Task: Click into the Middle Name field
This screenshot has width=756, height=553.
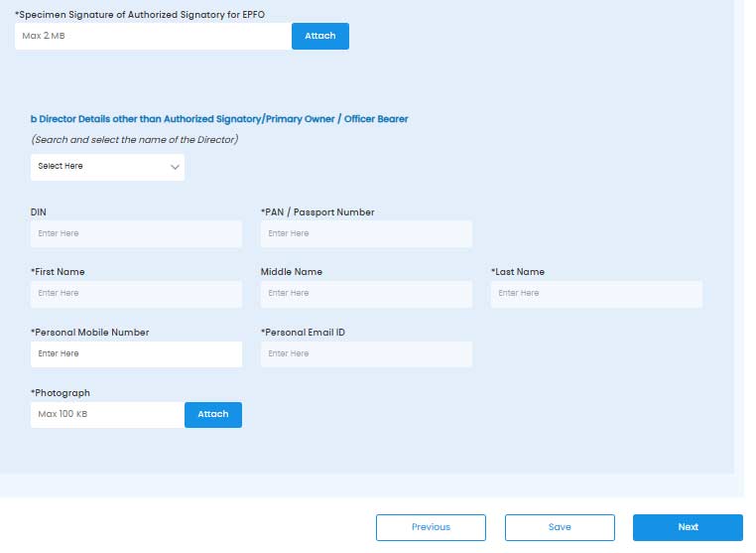Action: click(366, 294)
